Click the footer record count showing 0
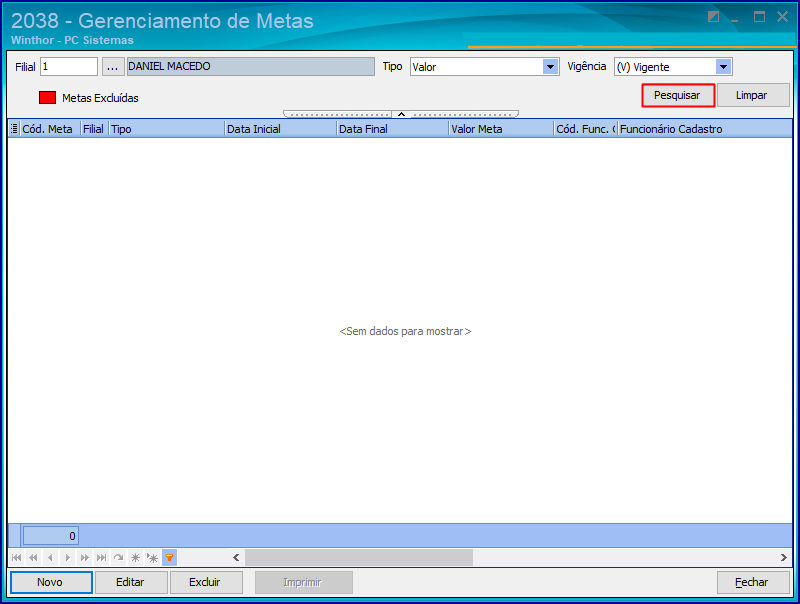Image resolution: width=800 pixels, height=604 pixels. pos(51,536)
